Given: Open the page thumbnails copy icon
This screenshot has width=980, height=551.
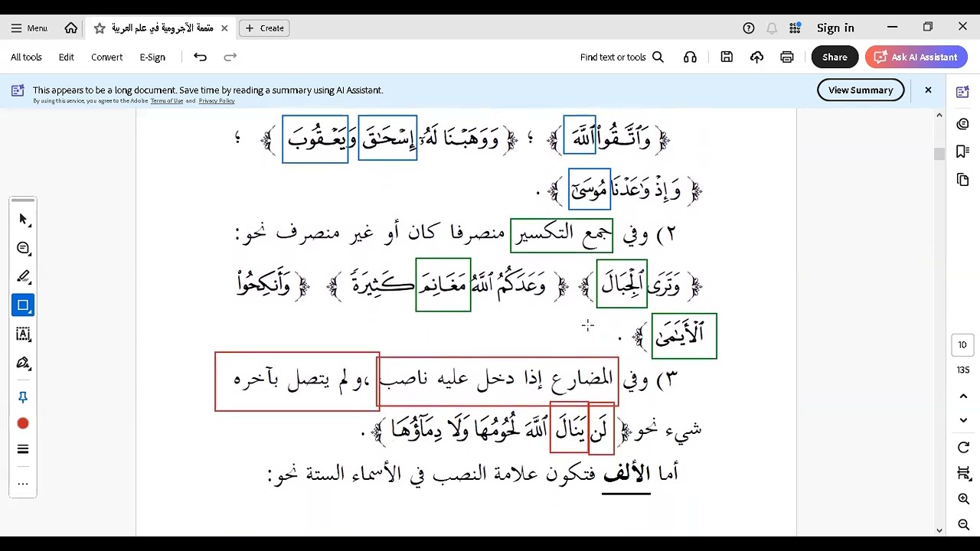Looking at the screenshot, I should pyautogui.click(x=963, y=179).
